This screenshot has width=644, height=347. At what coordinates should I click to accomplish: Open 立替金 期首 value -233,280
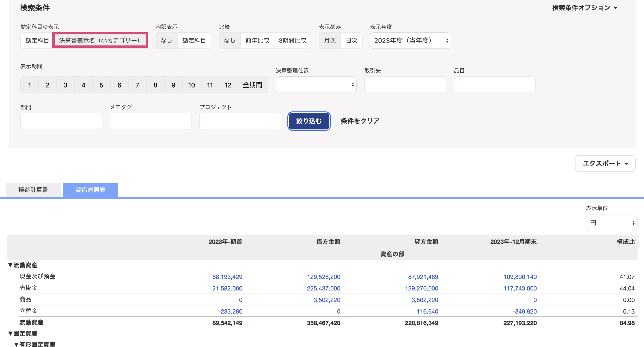[230, 311]
